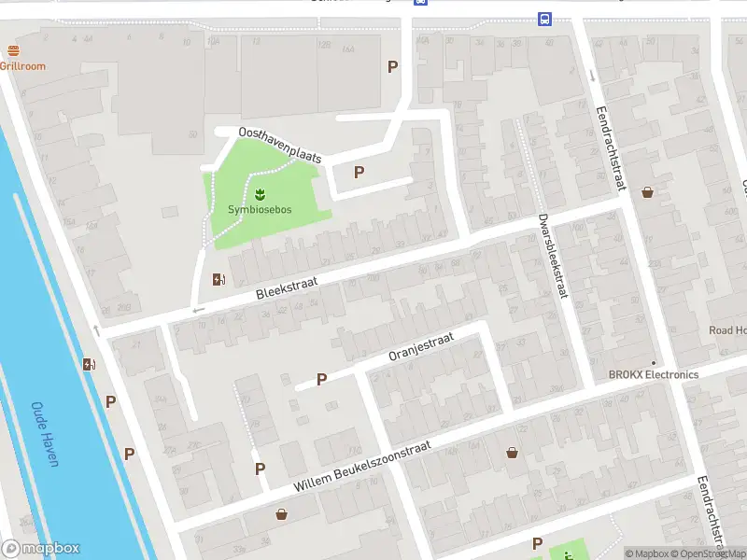Select the shop icon right of Eendrachtstraat
Image resolution: width=747 pixels, height=560 pixels.
[648, 192]
